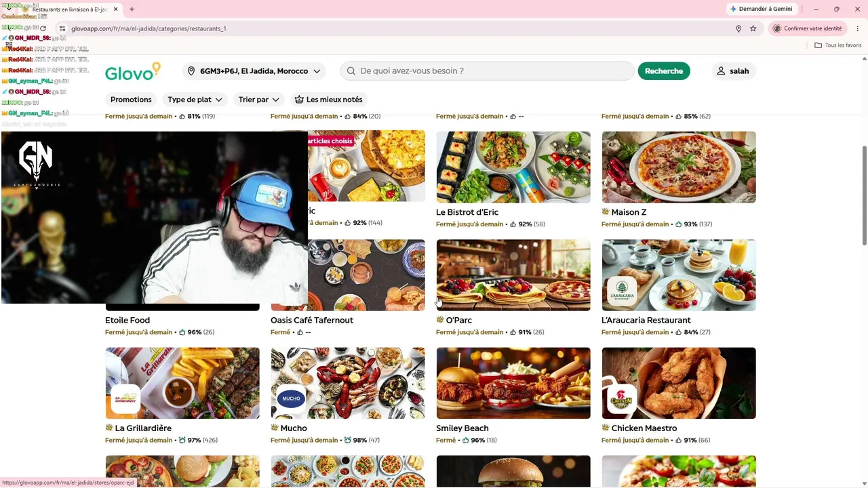The width and height of the screenshot is (868, 488).
Task: Click the La Grillardière restaurant name
Action: [143, 428]
